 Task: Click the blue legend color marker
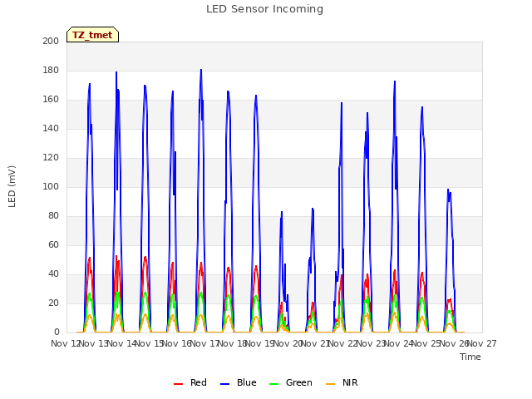(x=225, y=384)
